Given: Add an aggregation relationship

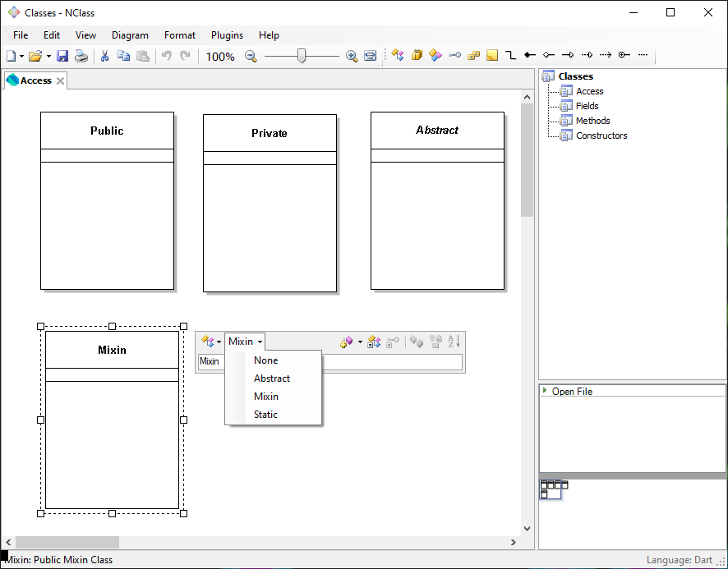Looking at the screenshot, I should coord(548,55).
